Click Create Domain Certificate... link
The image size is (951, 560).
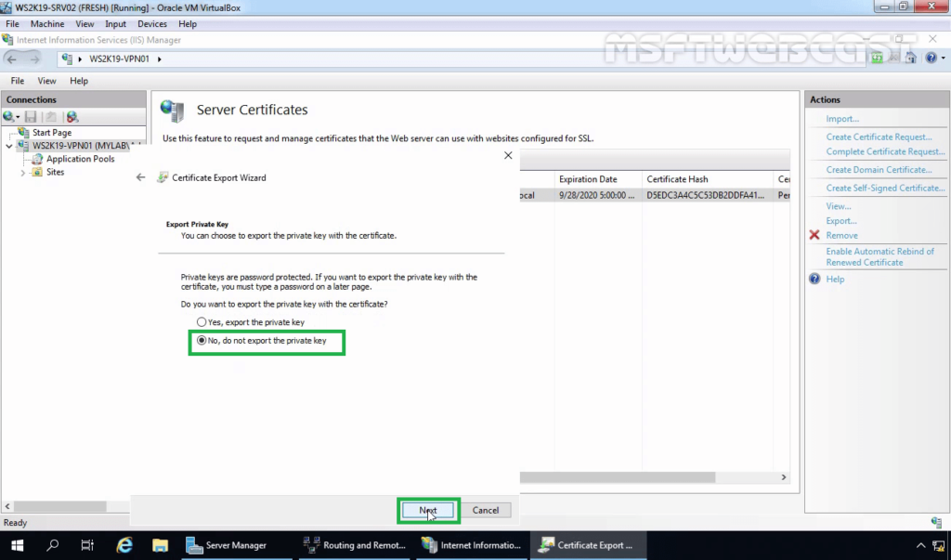click(879, 170)
